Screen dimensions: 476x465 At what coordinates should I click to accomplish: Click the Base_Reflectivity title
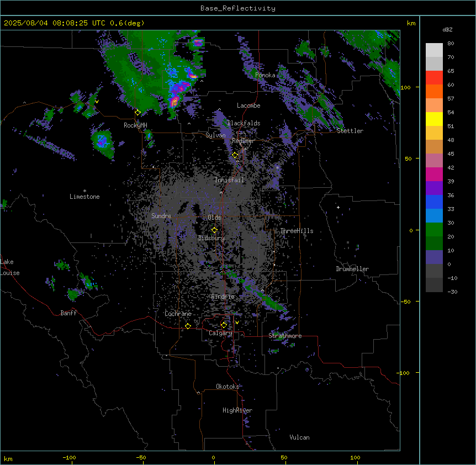tap(238, 8)
